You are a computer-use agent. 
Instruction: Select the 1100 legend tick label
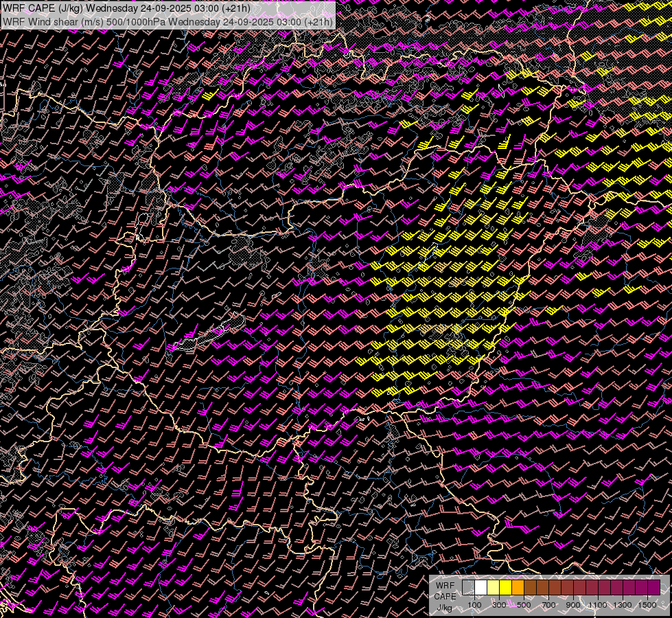tap(598, 605)
